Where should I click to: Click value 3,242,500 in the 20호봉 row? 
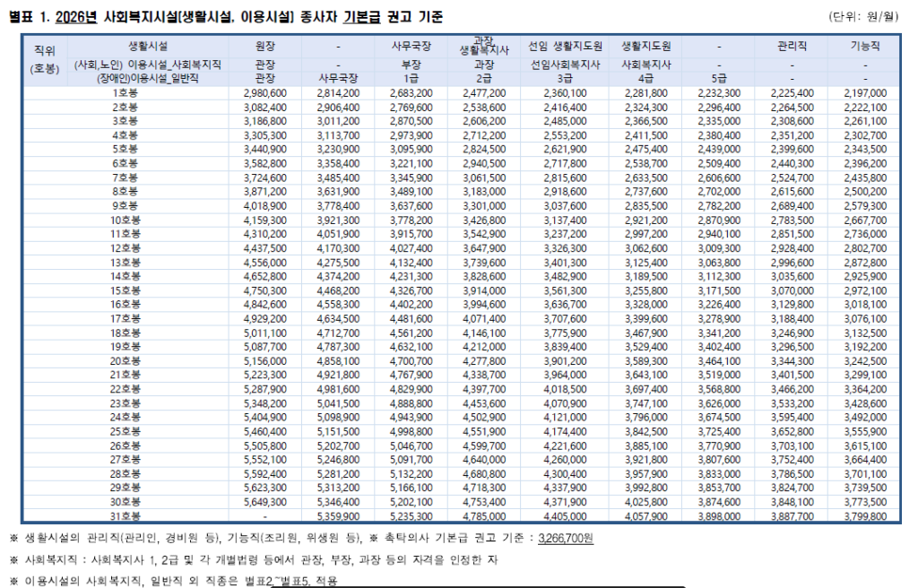click(865, 360)
